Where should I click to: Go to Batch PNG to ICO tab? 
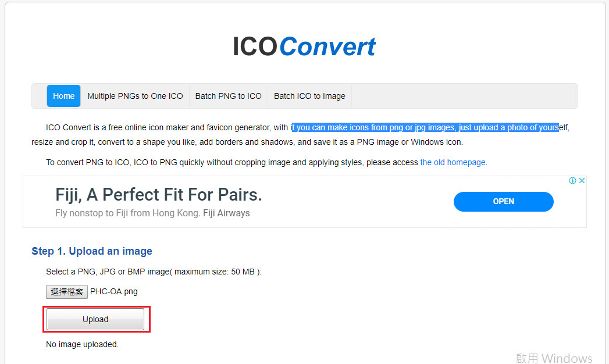pyautogui.click(x=228, y=96)
